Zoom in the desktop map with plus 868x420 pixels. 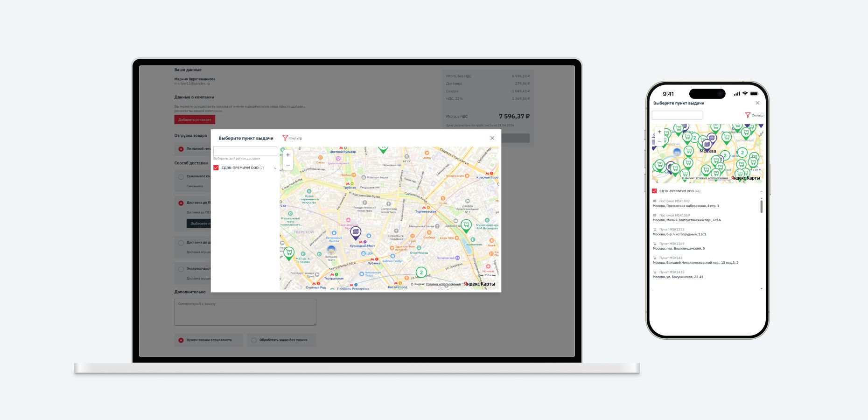pos(288,155)
